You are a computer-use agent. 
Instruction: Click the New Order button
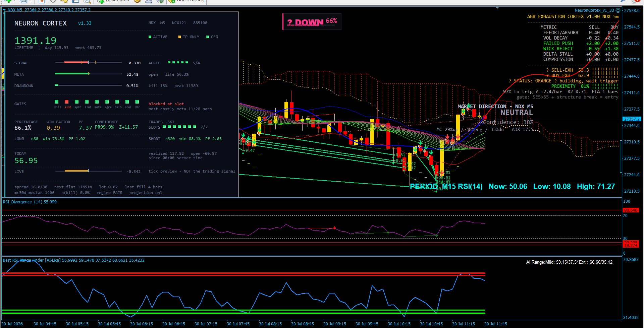click(114, 1)
